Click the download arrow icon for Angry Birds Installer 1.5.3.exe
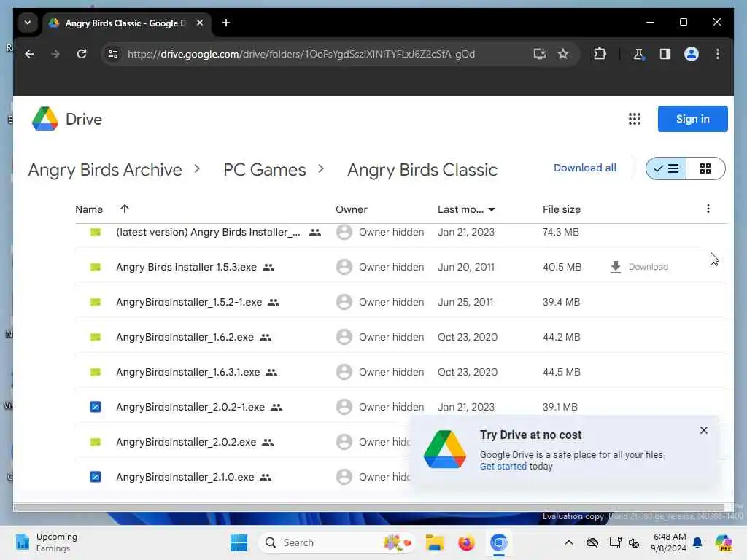Viewport: 747px width, 560px height. (x=616, y=267)
